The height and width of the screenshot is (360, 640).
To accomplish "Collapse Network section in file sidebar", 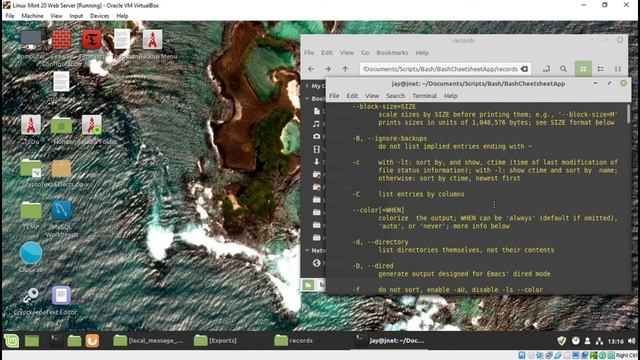I will tap(307, 250).
